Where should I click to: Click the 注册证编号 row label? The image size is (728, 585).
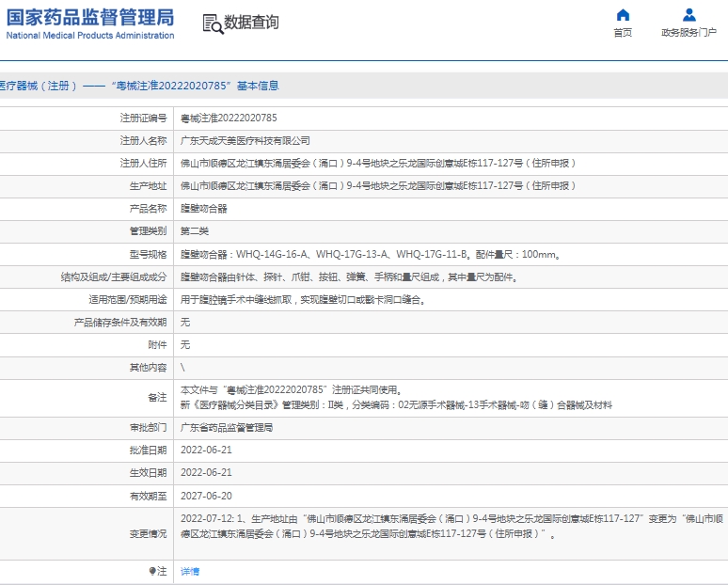click(144, 118)
